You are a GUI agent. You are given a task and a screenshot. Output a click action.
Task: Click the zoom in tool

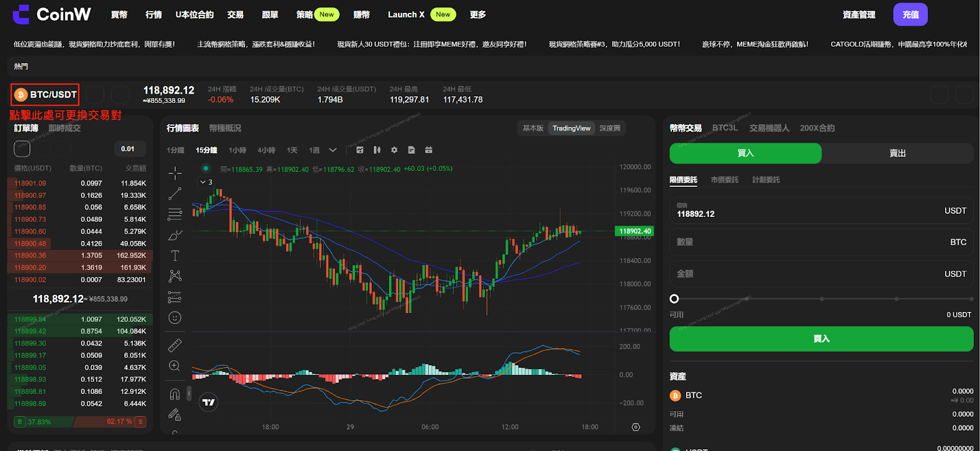(175, 366)
